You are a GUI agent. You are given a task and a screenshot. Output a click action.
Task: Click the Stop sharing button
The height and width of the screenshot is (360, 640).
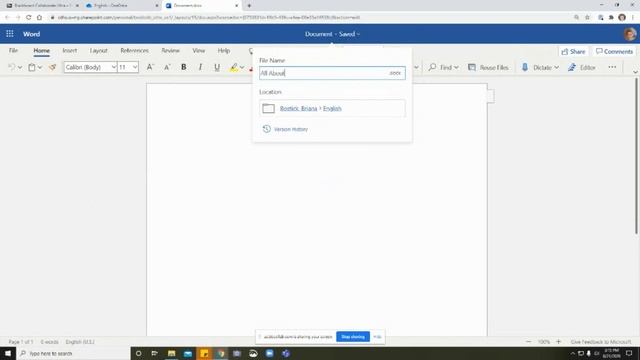[353, 337]
